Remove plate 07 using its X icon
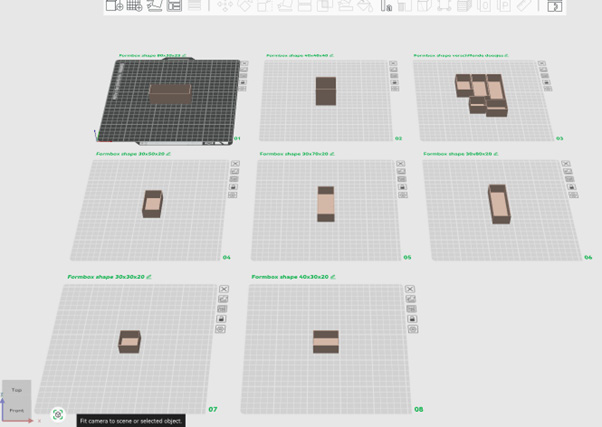This screenshot has height=427, width=602. tap(224, 289)
